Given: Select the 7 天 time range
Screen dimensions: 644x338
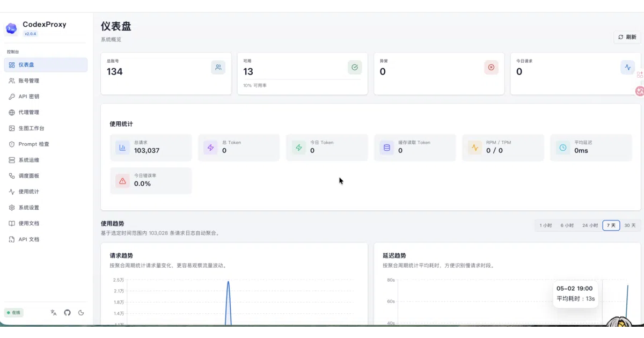Looking at the screenshot, I should tap(611, 225).
